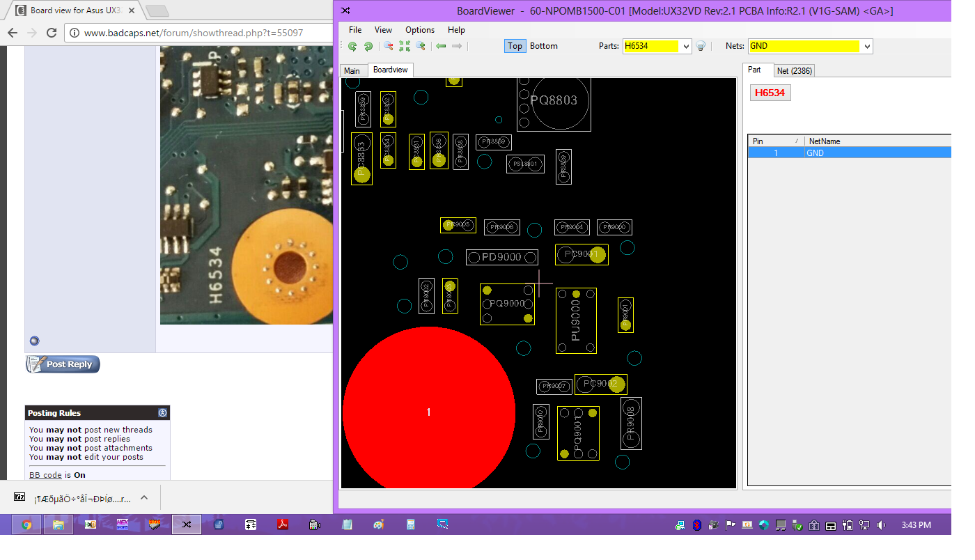The height and width of the screenshot is (560, 975).
Task: Zoom in on the board view
Action: click(x=421, y=46)
